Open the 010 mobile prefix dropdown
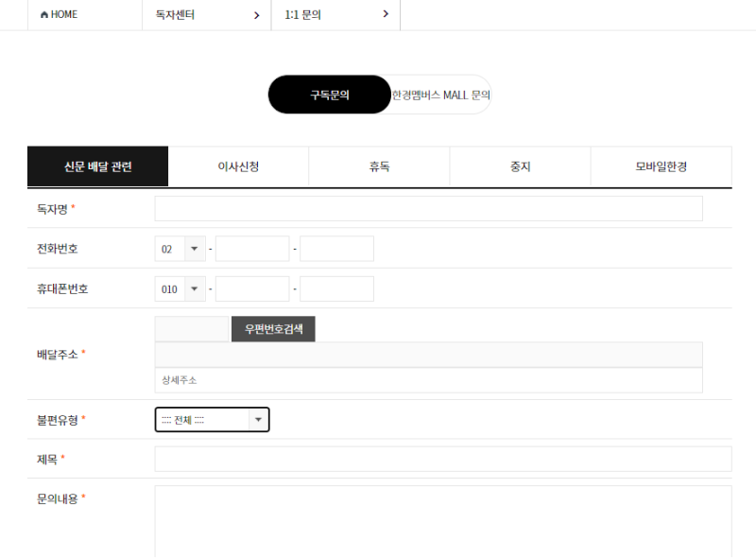 coord(180,288)
